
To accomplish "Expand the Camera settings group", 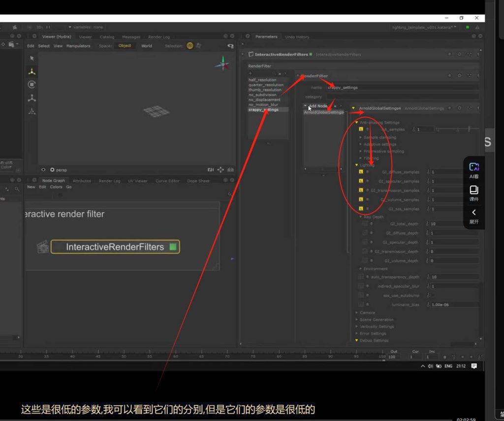I will coord(357,313).
